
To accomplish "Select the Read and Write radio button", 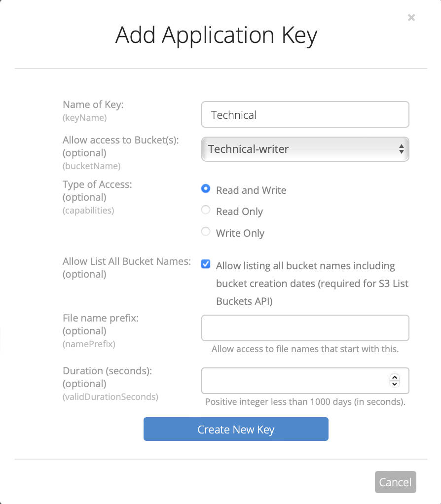I will coord(206,189).
